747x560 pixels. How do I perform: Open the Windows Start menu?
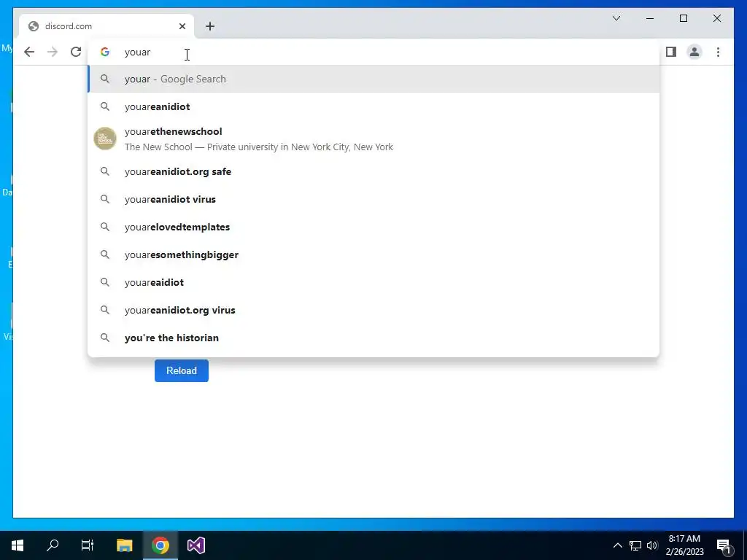[18, 545]
